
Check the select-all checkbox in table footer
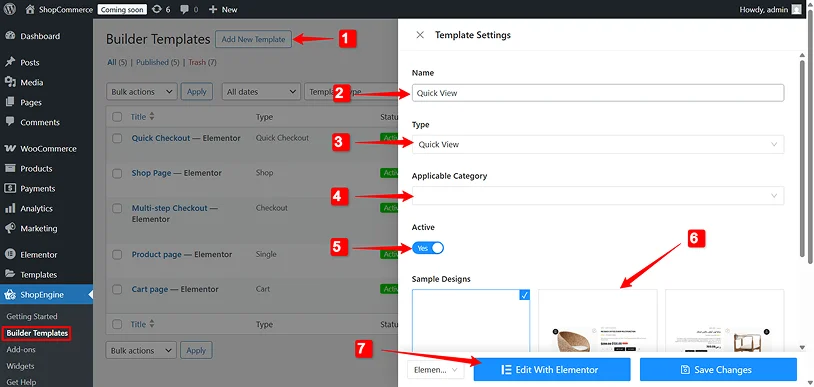[x=117, y=324]
